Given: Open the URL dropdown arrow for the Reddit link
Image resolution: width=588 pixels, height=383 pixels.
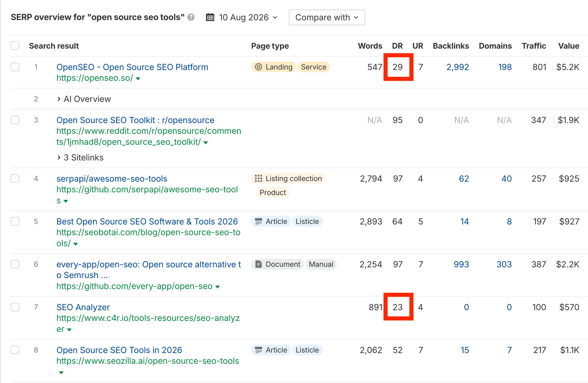Looking at the screenshot, I should click(206, 143).
